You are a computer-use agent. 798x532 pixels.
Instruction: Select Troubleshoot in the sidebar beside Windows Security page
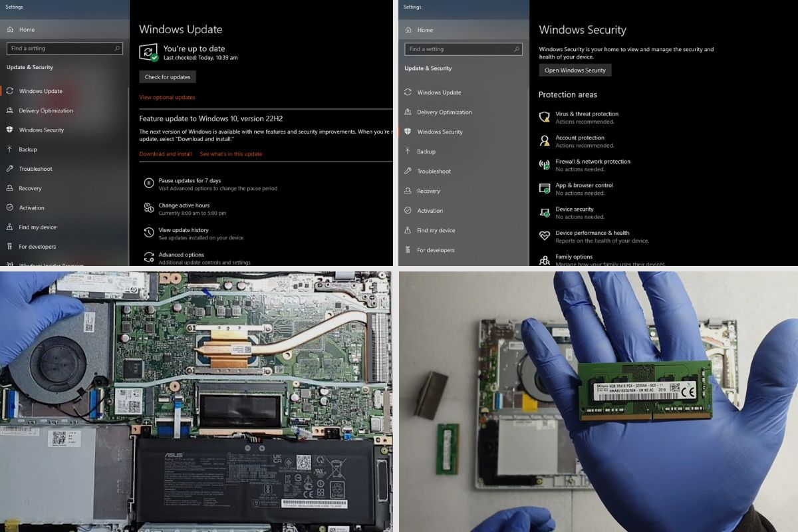point(434,172)
